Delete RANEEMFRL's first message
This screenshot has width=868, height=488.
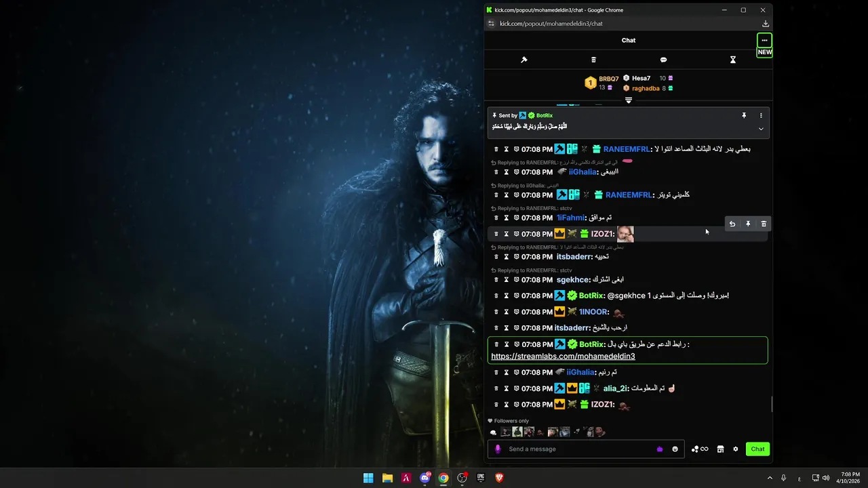point(496,149)
